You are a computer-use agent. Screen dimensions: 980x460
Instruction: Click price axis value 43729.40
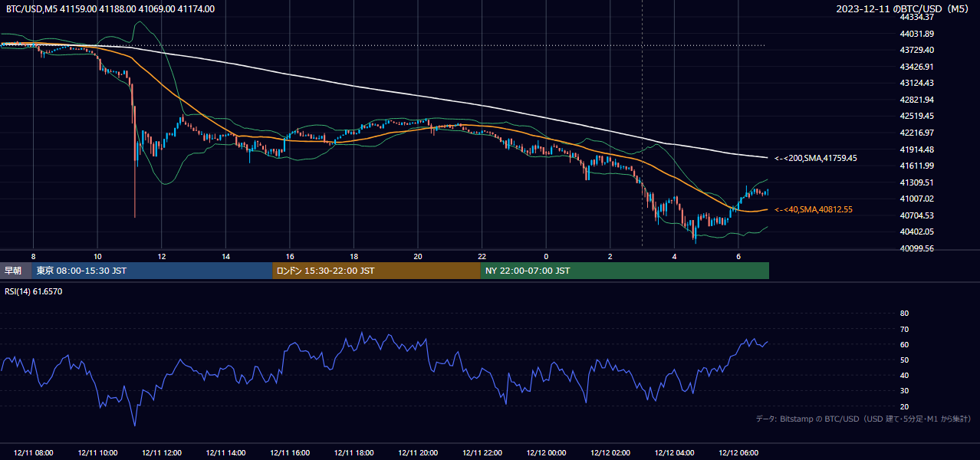[x=916, y=50]
